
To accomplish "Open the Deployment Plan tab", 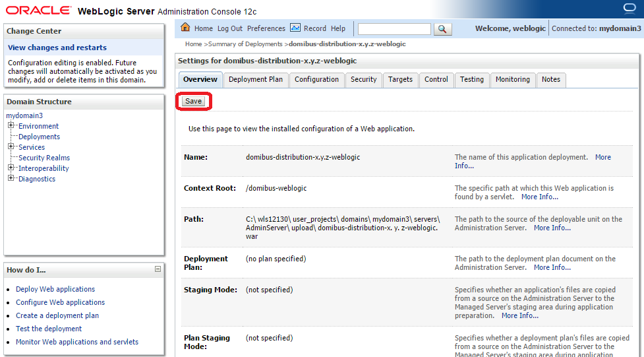I will click(x=256, y=79).
